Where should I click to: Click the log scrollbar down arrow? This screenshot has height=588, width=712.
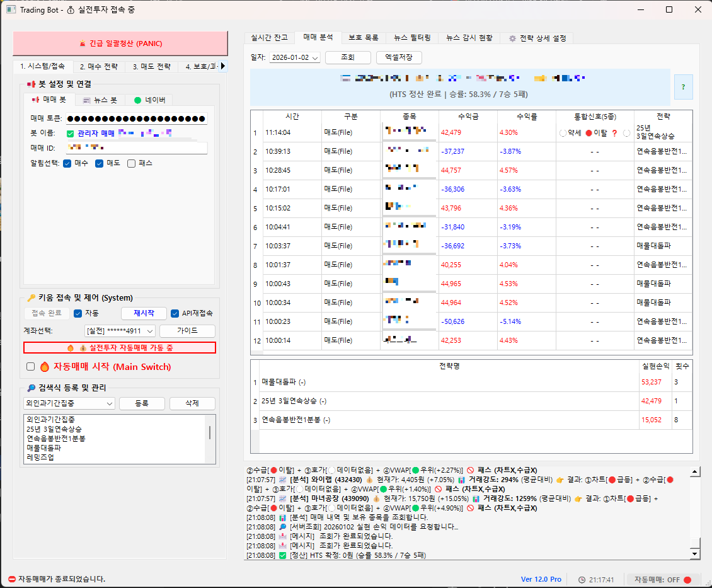click(x=695, y=554)
